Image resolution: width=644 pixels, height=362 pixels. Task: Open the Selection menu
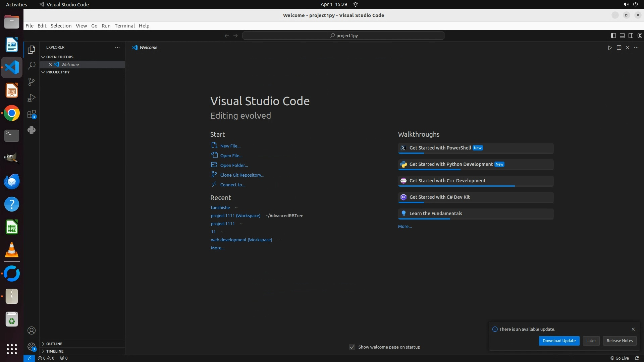(61, 26)
